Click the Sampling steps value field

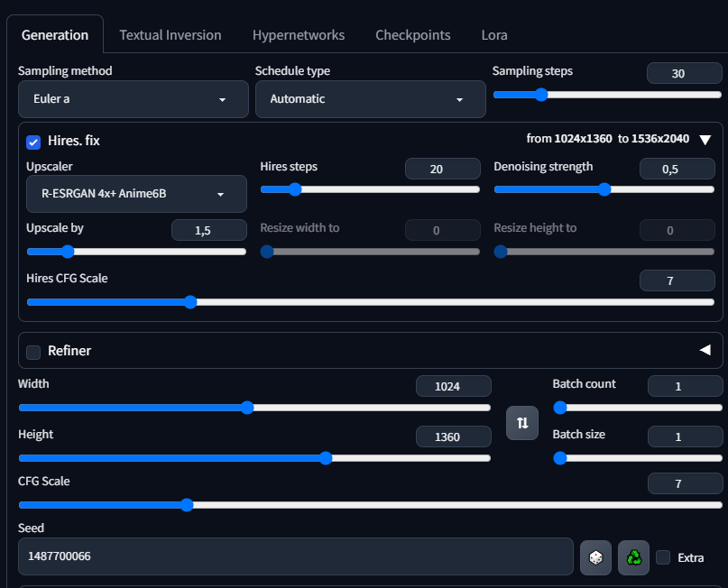(685, 73)
